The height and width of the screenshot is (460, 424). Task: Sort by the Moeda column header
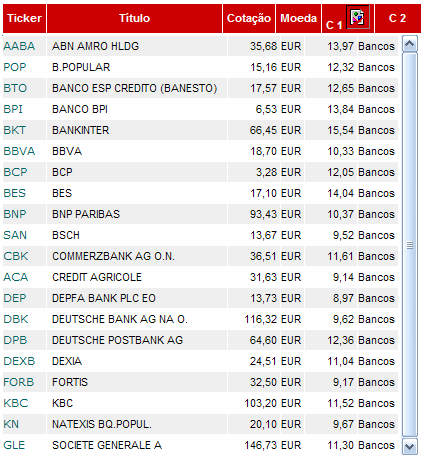[x=298, y=18]
